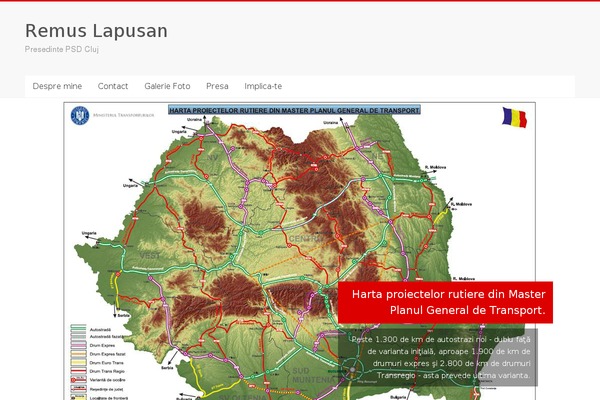The height and width of the screenshot is (400, 600).
Task: Click the road projects map image
Action: tap(300, 251)
